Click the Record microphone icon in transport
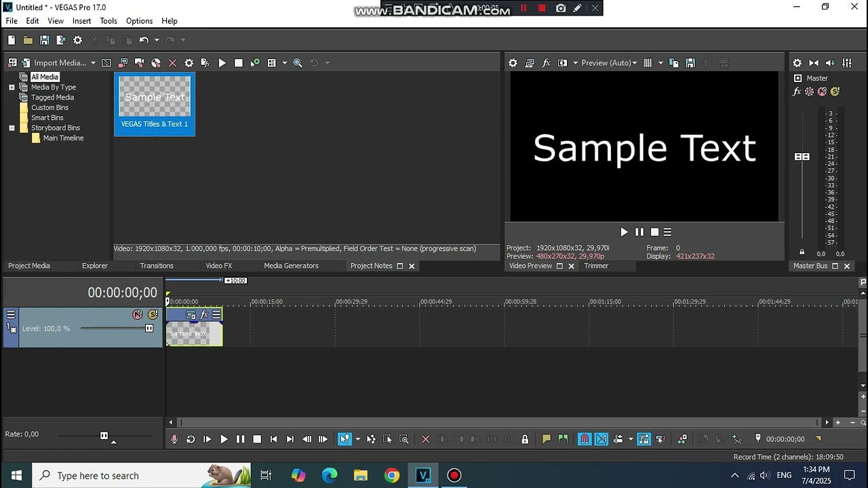The image size is (868, 488). click(174, 439)
